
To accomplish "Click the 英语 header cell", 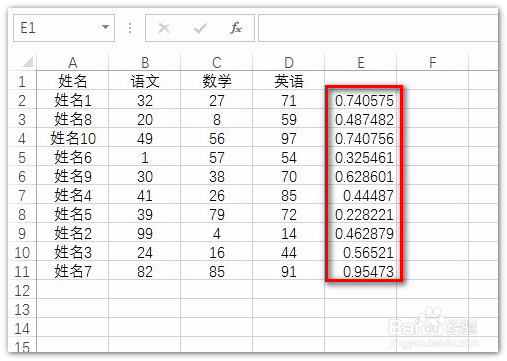I will click(x=288, y=81).
